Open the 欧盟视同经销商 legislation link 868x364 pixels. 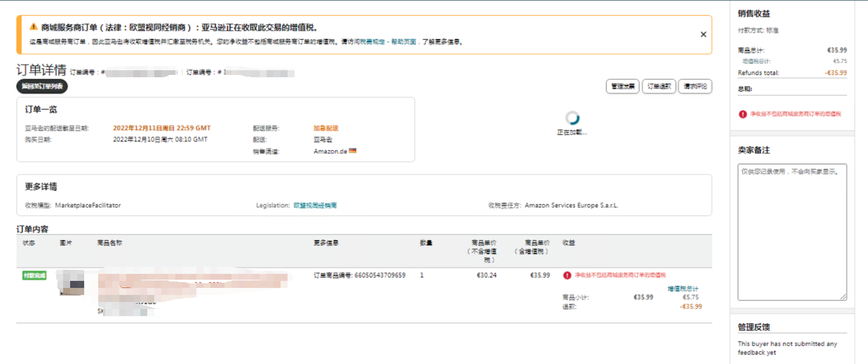coord(315,205)
